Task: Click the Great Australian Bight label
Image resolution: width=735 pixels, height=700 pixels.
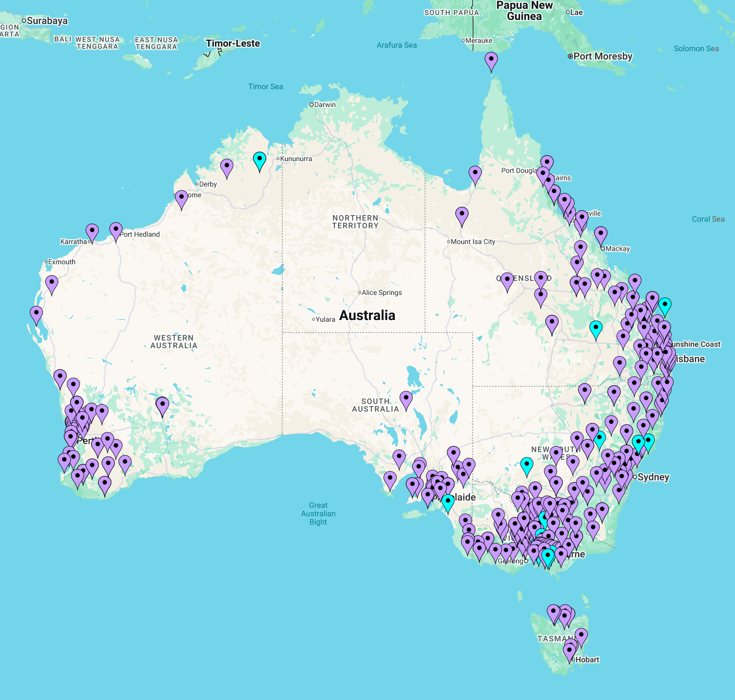Action: (318, 513)
